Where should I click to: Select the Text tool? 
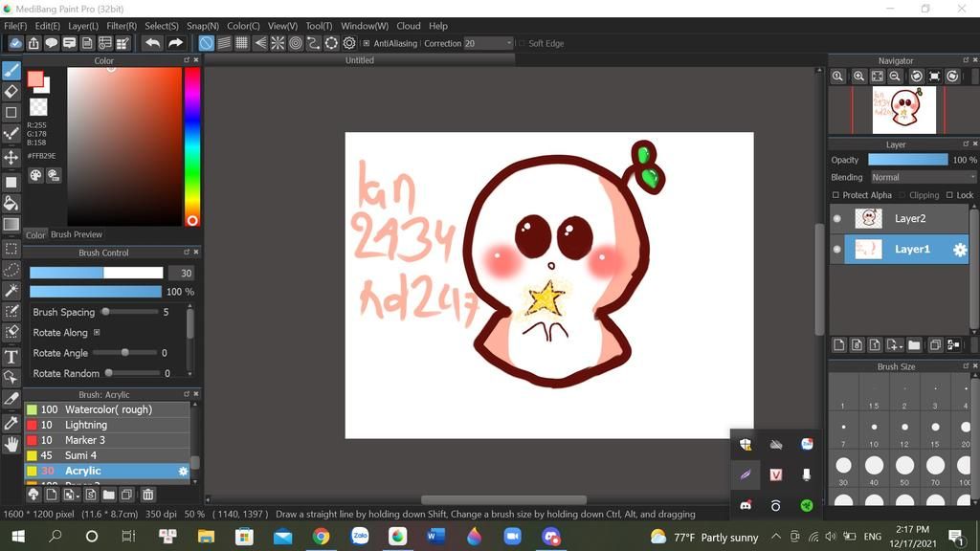coord(11,357)
